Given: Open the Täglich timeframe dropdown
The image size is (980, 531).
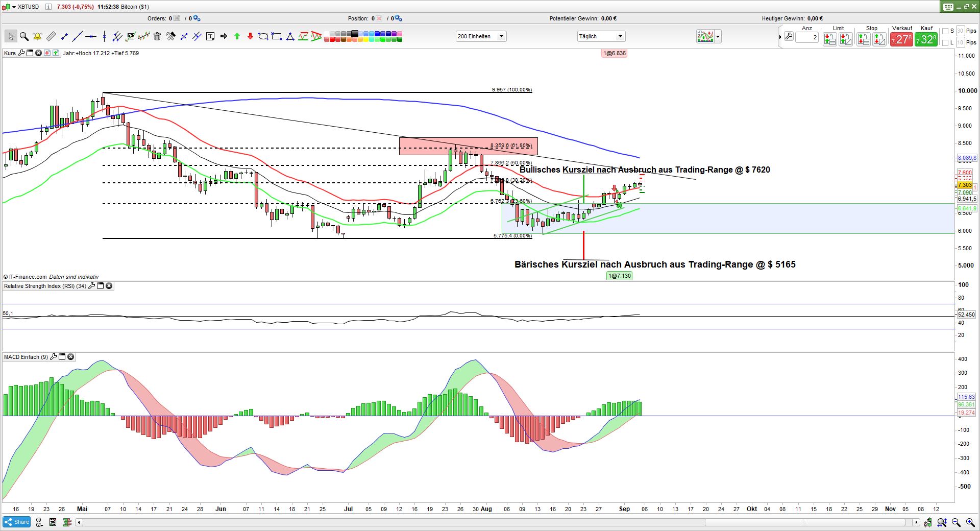Looking at the screenshot, I should coord(601,36).
